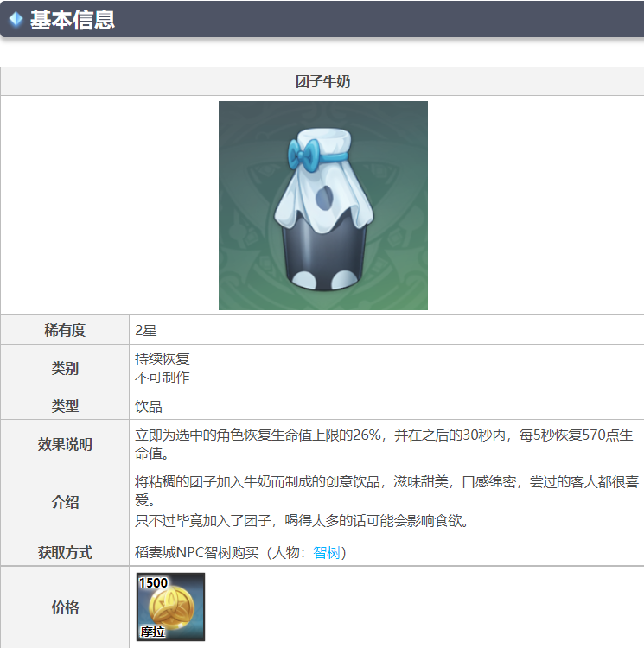Click the blue diamond icon beside 基本信息
Screen dimensions: 644x648
tap(16, 19)
